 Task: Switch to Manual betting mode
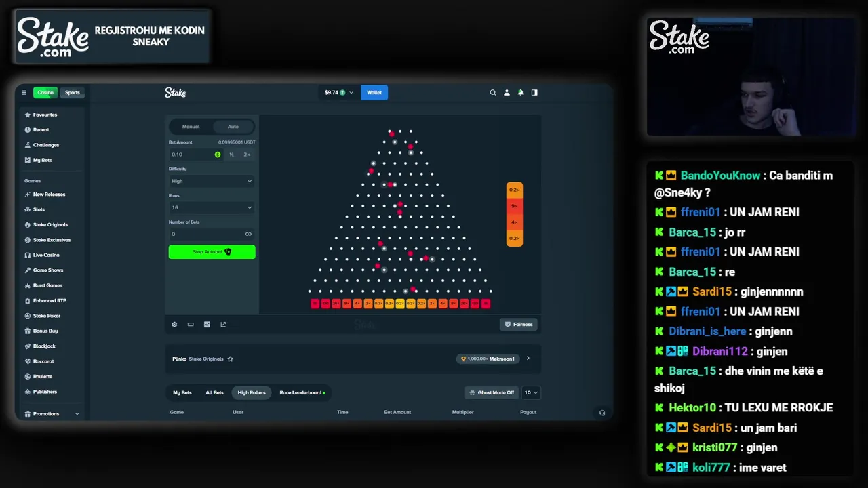191,127
